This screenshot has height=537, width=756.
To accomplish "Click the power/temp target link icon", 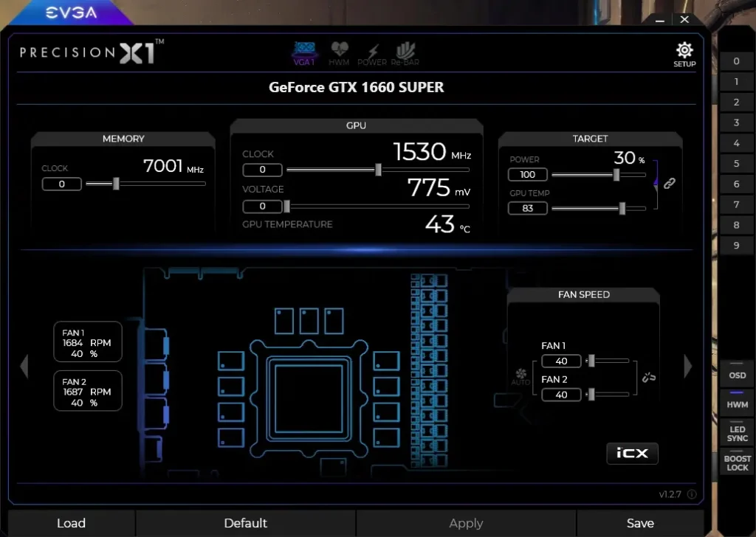I will pos(670,184).
